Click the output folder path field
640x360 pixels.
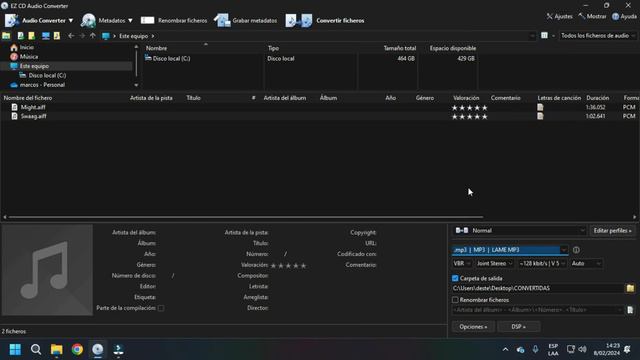click(538, 288)
